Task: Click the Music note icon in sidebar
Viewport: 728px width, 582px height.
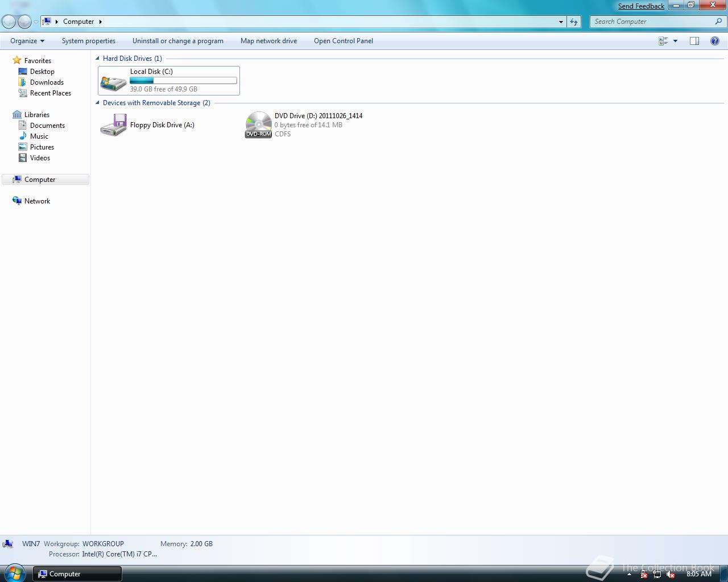Action: point(23,136)
